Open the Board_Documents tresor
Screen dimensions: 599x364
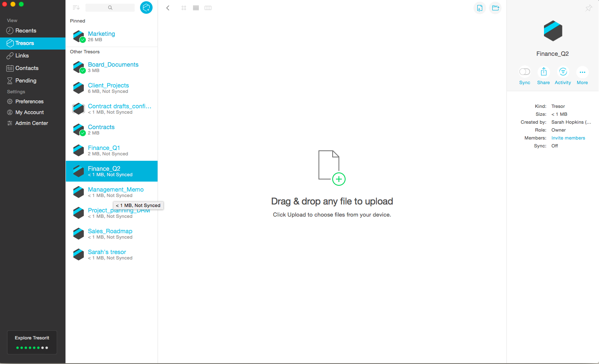coord(112,67)
